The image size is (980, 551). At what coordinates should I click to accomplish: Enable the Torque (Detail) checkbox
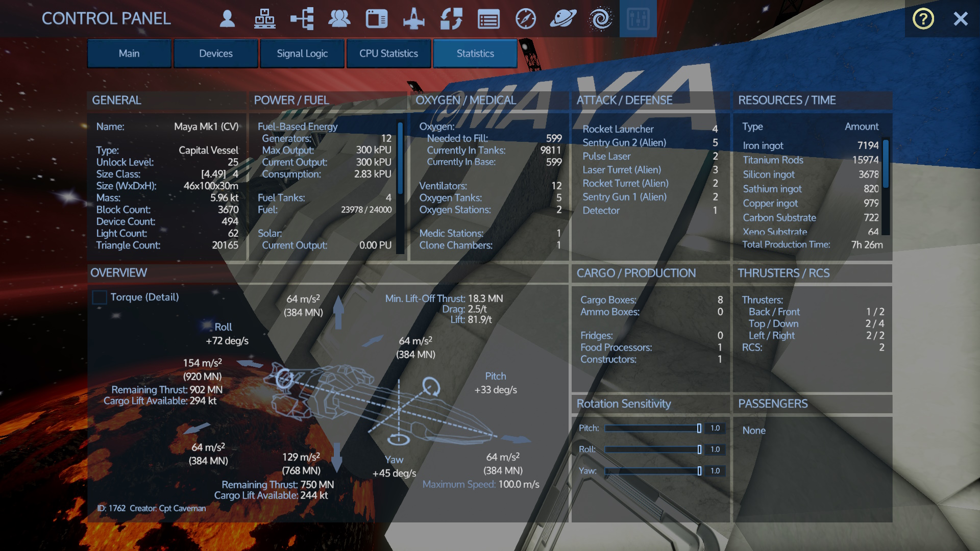99,297
